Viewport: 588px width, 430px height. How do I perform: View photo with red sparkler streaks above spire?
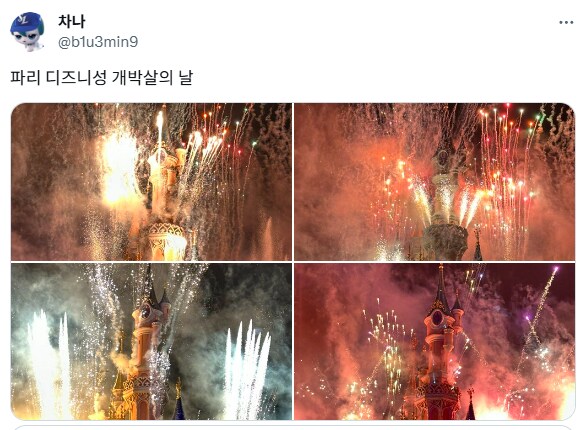pos(434,182)
